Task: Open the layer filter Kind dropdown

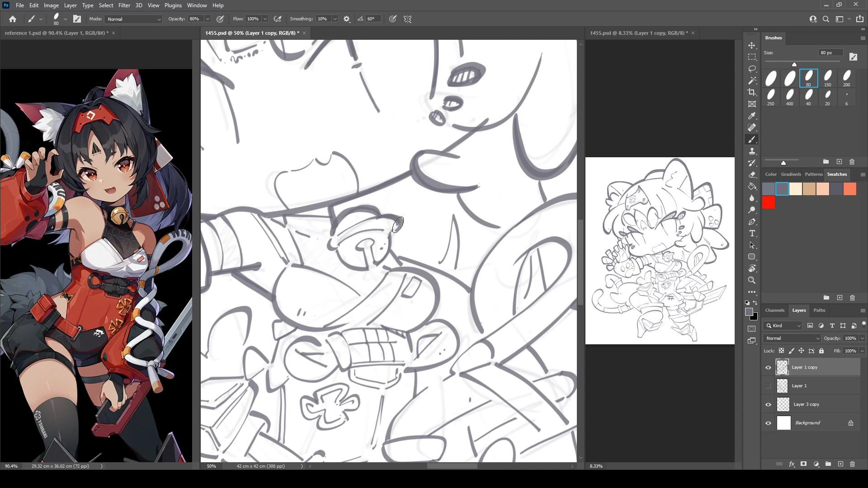Action: point(783,326)
